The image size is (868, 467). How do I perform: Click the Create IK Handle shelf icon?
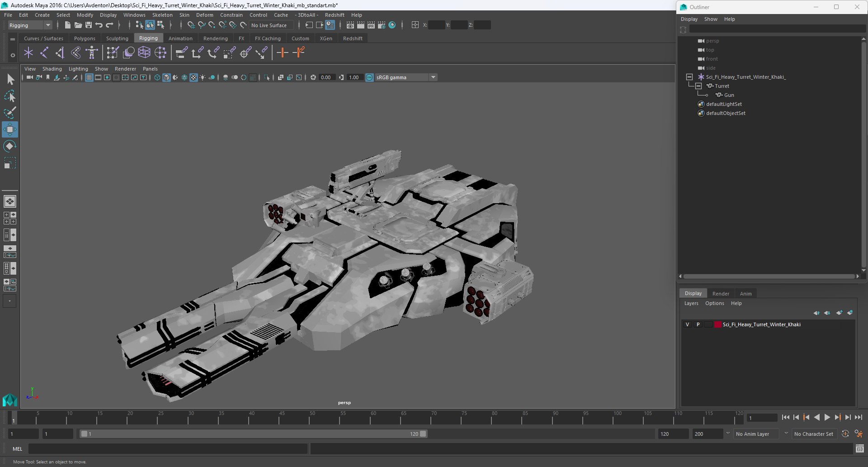click(60, 53)
